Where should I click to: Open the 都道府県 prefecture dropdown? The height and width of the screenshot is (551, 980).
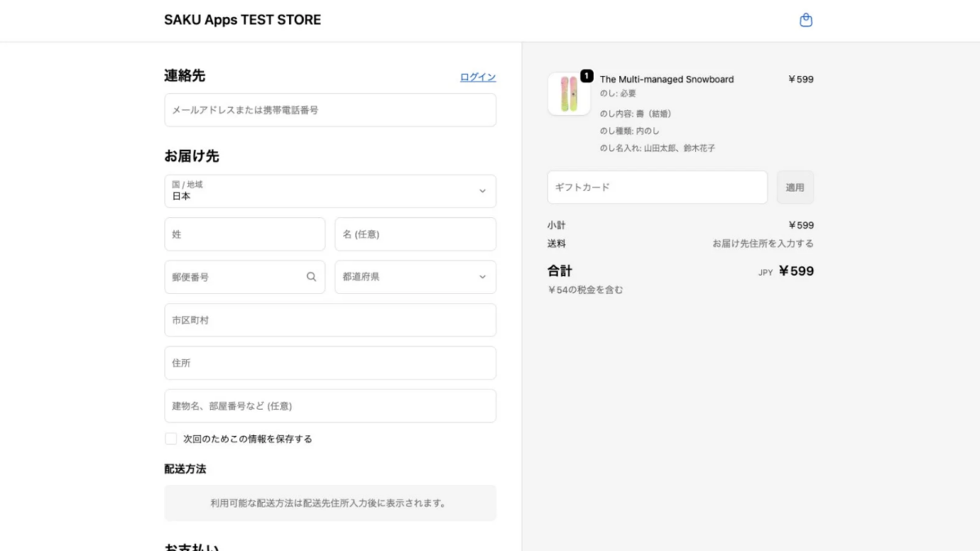click(415, 277)
